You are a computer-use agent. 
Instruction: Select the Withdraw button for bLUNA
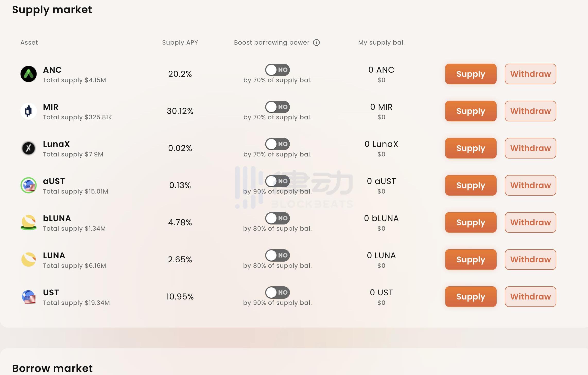coord(530,222)
